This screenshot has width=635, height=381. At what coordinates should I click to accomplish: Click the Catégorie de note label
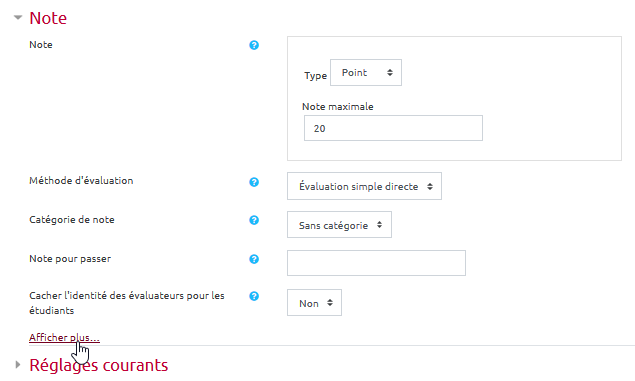(72, 220)
